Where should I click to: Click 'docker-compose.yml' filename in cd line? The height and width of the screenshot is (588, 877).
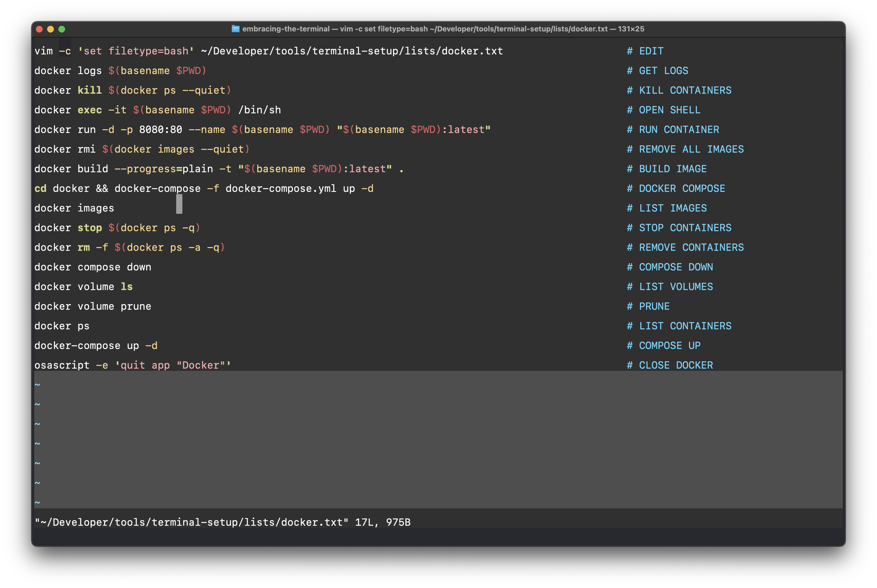coord(281,189)
